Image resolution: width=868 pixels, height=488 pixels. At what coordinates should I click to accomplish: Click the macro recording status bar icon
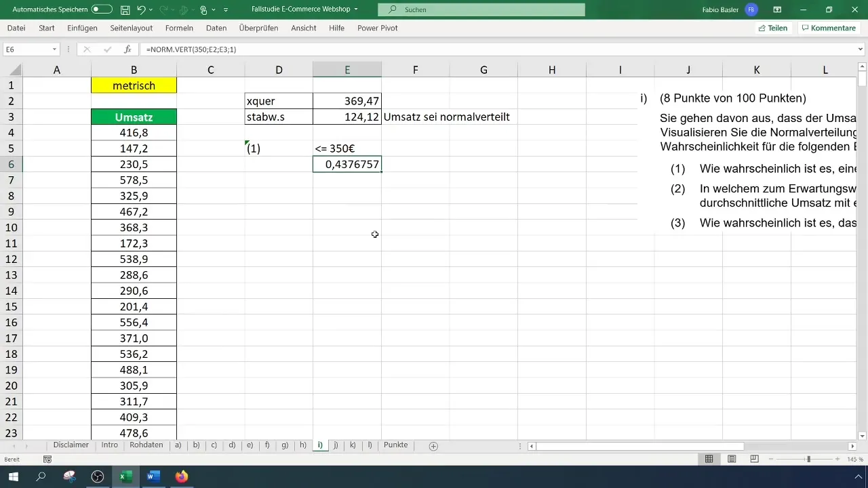(47, 460)
